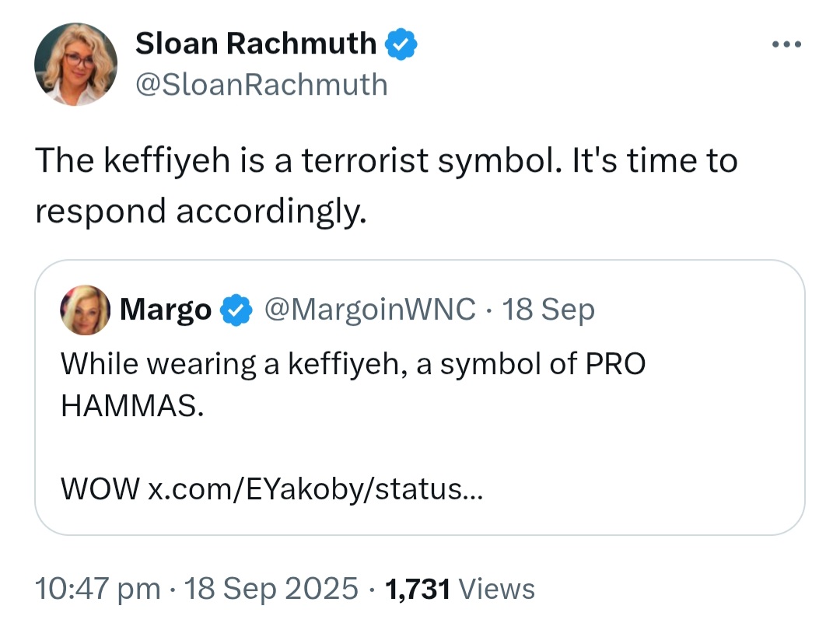This screenshot has width=840, height=623.
Task: Click Margo's small profile picture
Action: click(x=86, y=310)
